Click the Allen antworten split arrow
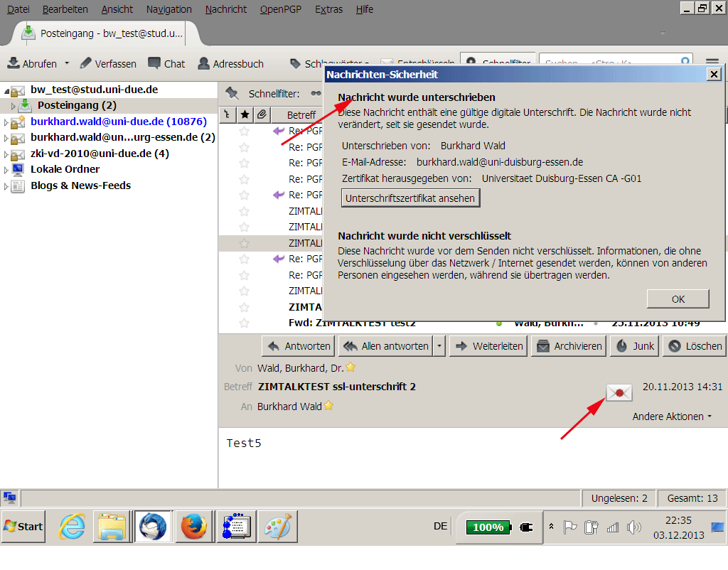The width and height of the screenshot is (728, 570). pyautogui.click(x=439, y=346)
